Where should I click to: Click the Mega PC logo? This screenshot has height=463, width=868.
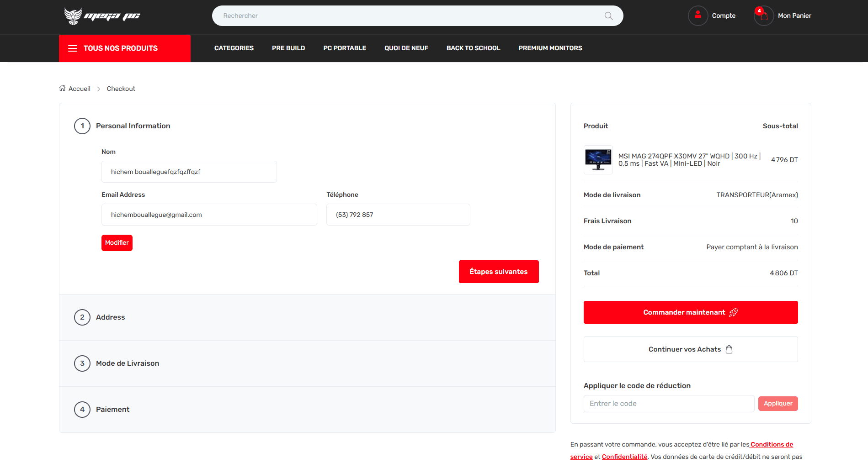(102, 16)
